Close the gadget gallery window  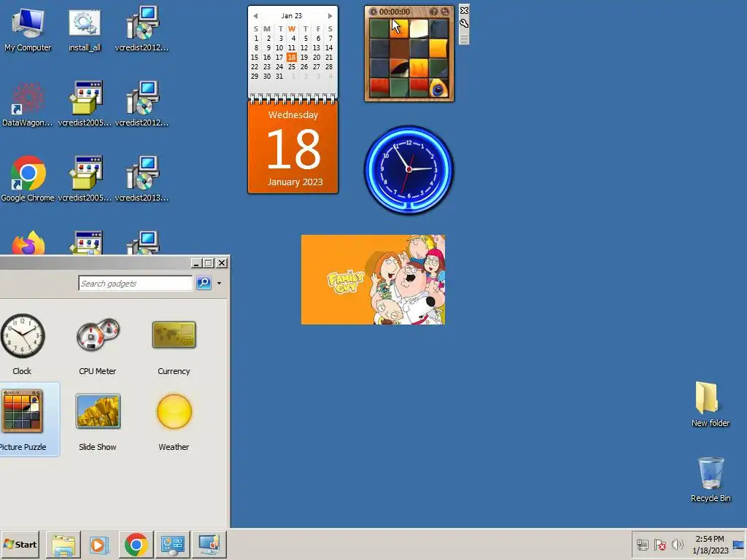[x=222, y=262]
